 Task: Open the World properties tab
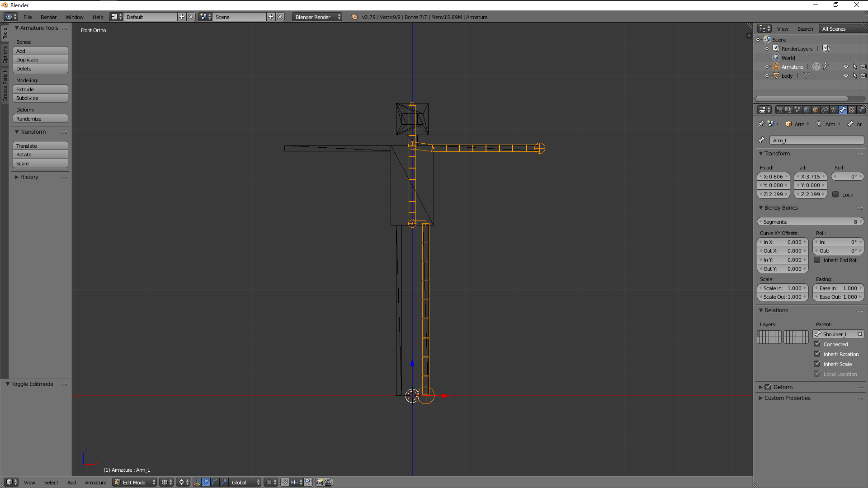(x=807, y=110)
